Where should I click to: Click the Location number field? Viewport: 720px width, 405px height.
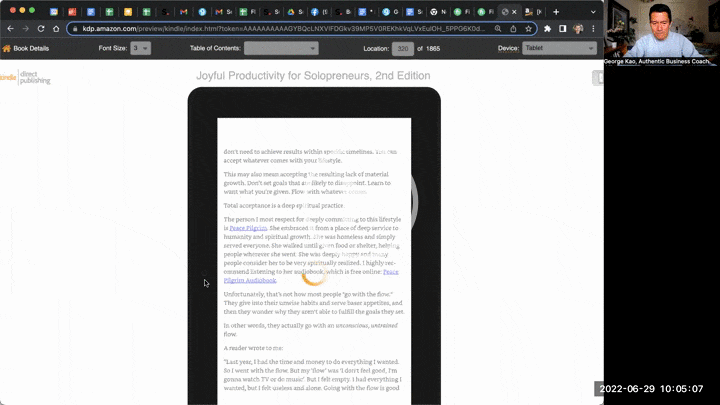pos(403,48)
